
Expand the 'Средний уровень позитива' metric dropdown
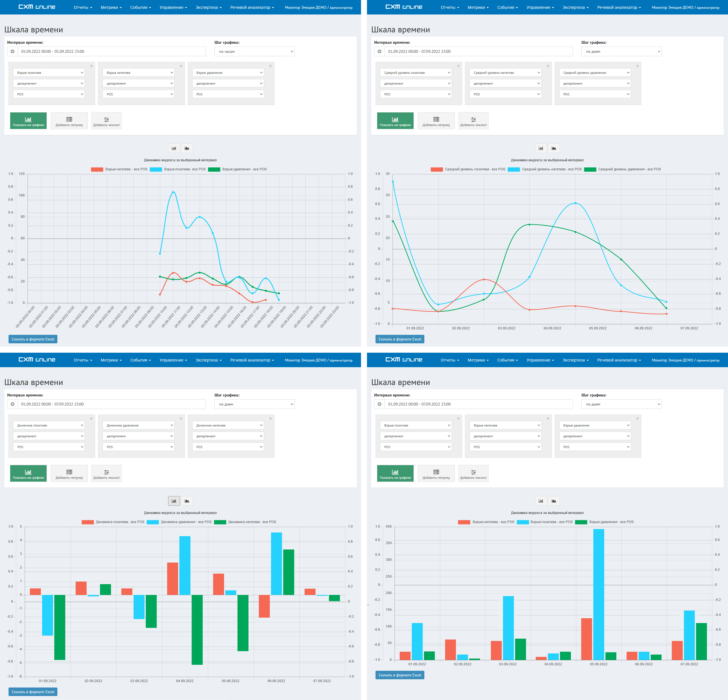(x=416, y=73)
